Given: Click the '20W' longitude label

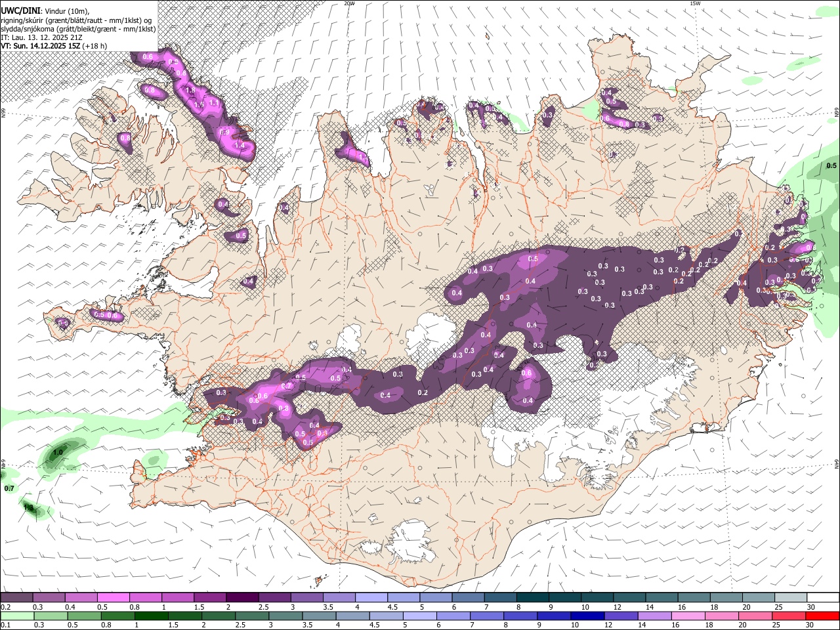Looking at the screenshot, I should pyautogui.click(x=350, y=3).
